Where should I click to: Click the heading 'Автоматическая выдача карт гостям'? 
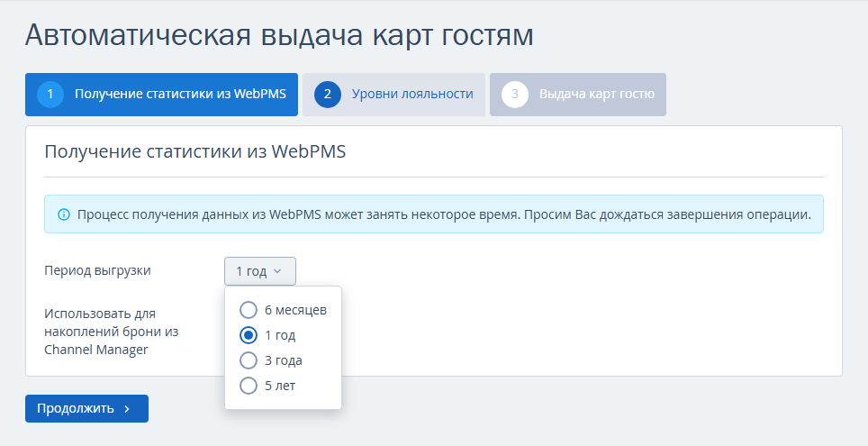click(279, 35)
